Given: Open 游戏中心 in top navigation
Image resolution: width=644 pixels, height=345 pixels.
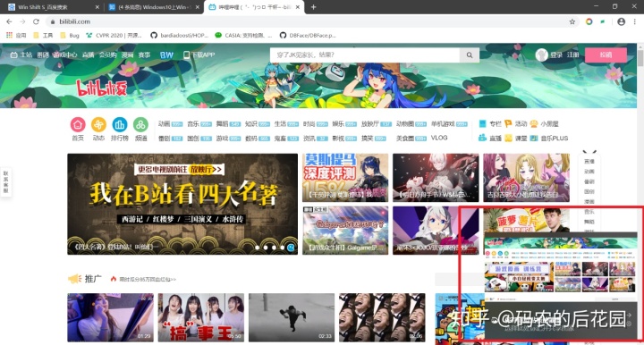Looking at the screenshot, I should [65, 55].
